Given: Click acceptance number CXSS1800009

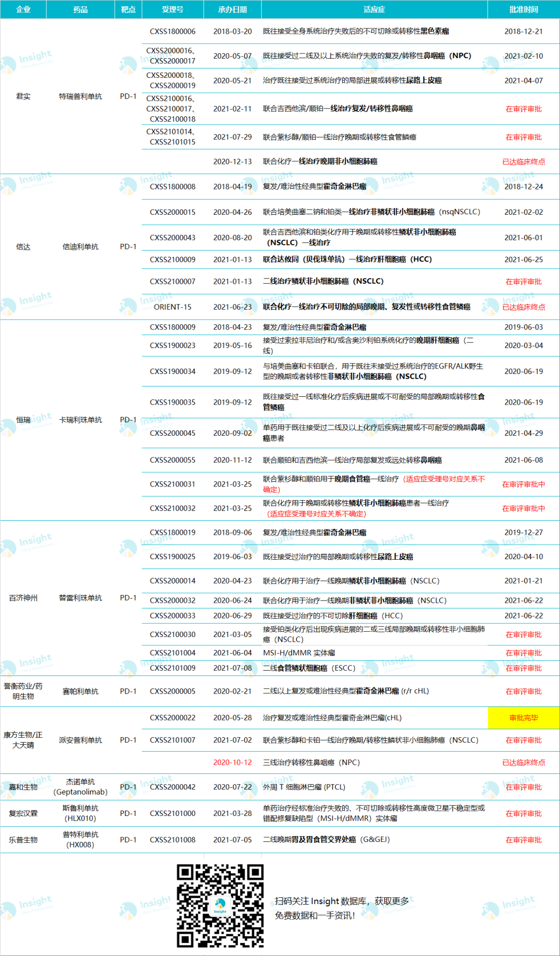Looking at the screenshot, I should (x=173, y=327).
